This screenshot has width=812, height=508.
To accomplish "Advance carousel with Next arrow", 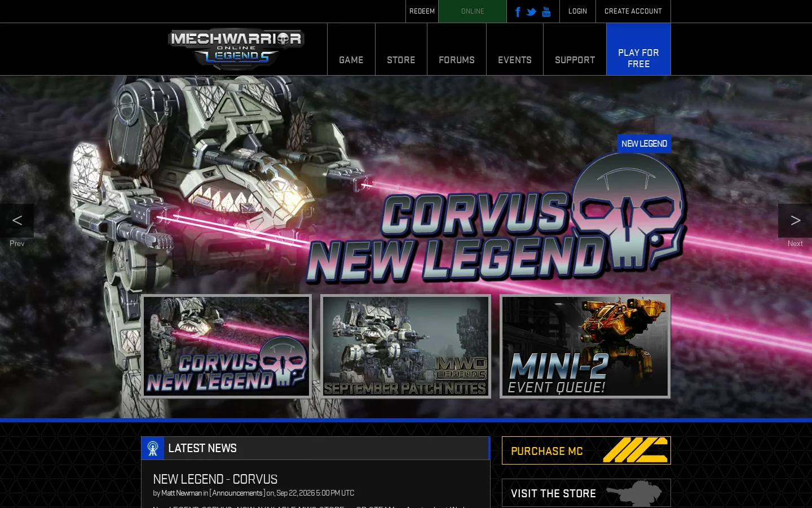I will tap(795, 221).
